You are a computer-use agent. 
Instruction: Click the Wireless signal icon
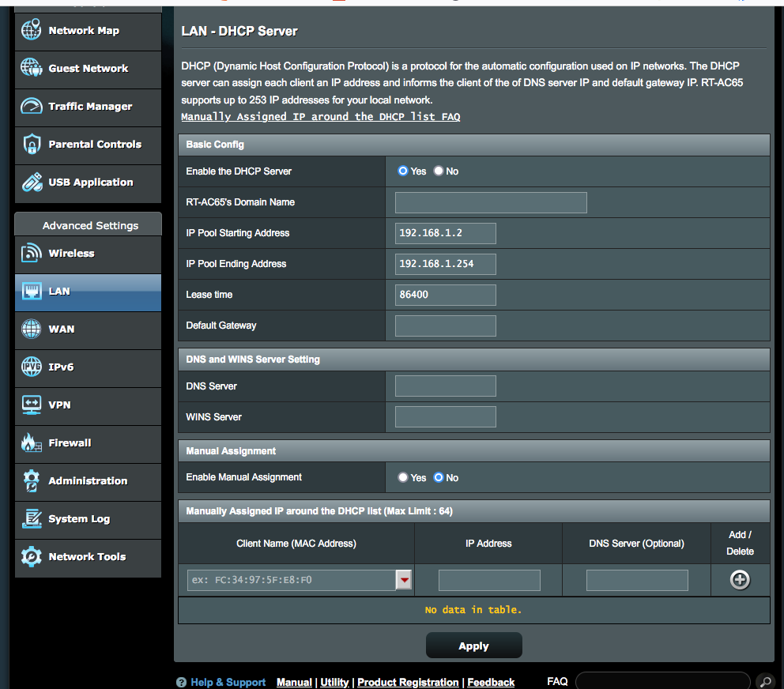(x=31, y=253)
